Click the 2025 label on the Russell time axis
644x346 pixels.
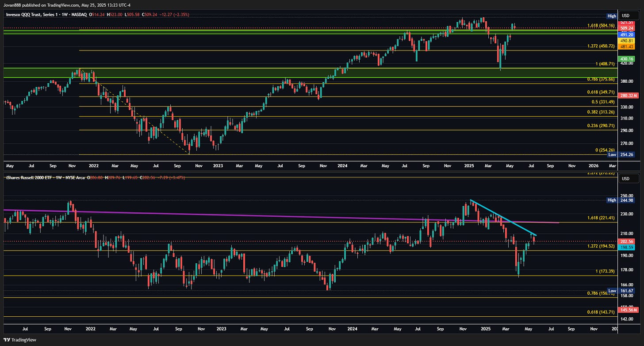click(486, 329)
